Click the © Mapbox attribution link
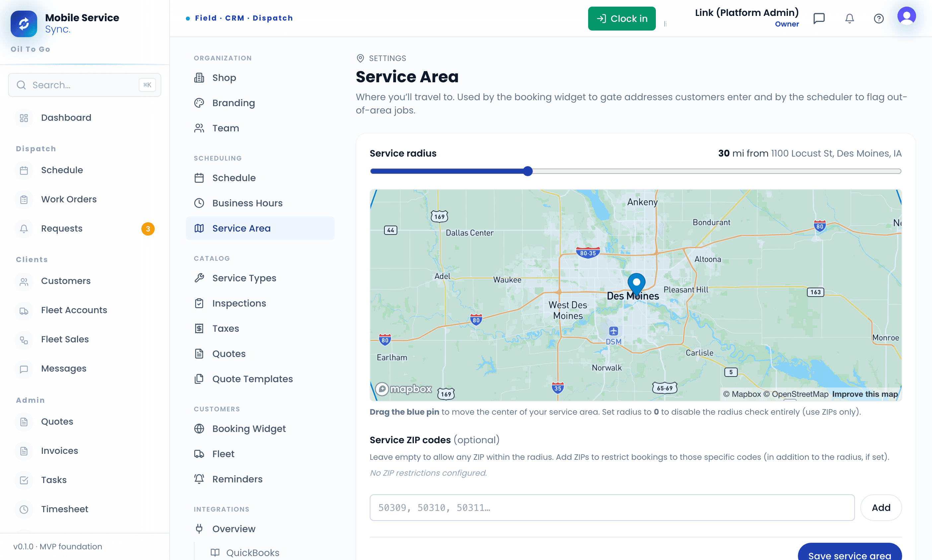Viewport: 932px width, 560px height. pyautogui.click(x=742, y=394)
